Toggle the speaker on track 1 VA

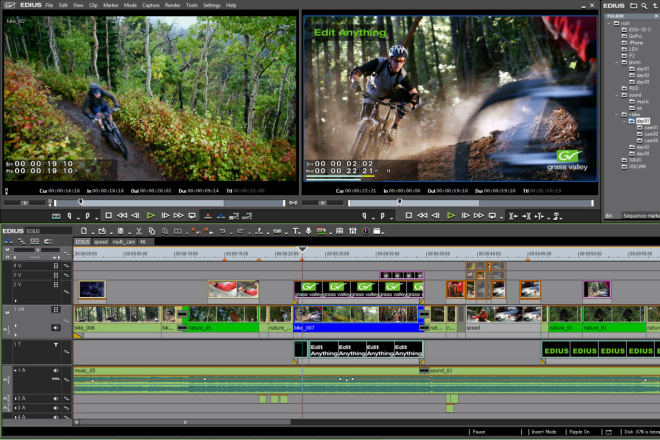click(x=56, y=328)
